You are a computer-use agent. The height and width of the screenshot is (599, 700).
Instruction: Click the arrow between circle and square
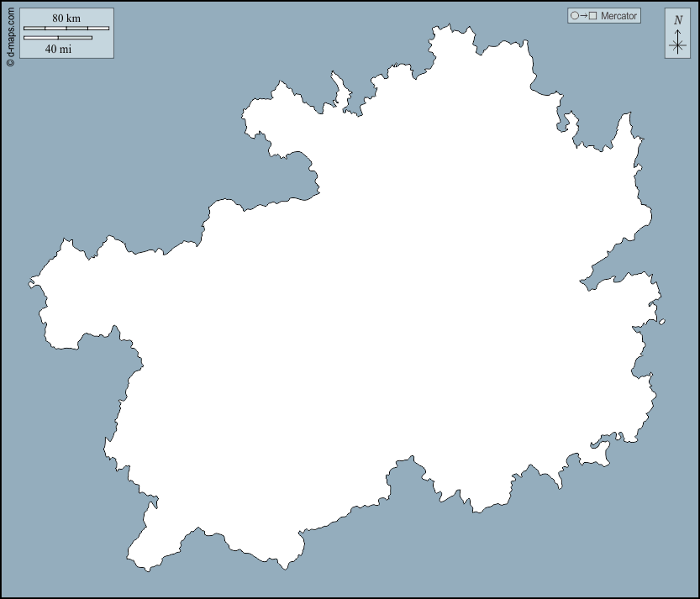tap(583, 16)
